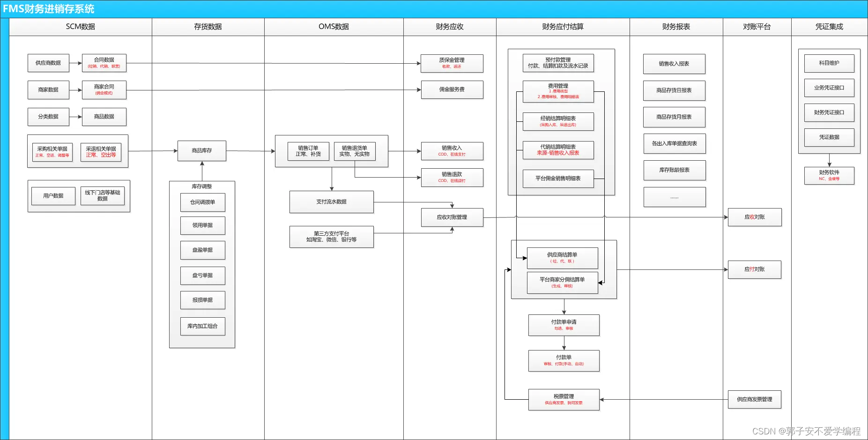The image size is (868, 440).
Task: Click the FMS财务进销存系统 title
Action: click(x=49, y=9)
